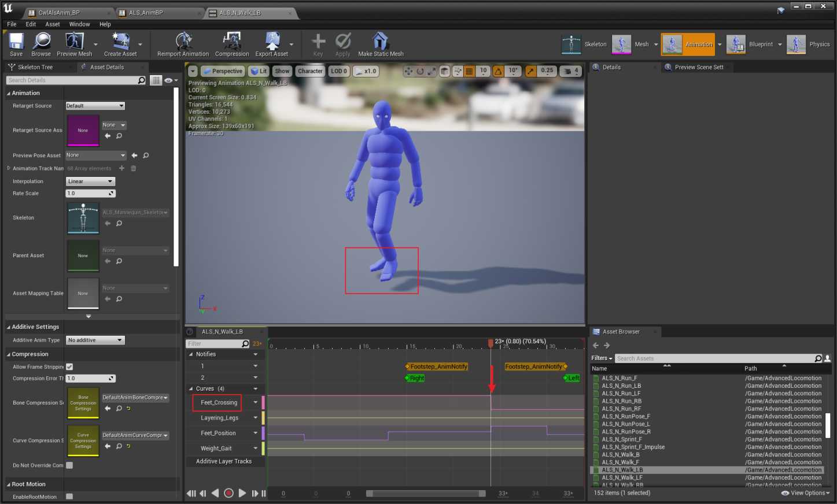Toggle grid snapping in viewport toolbar
The height and width of the screenshot is (504, 837).
[x=469, y=71]
